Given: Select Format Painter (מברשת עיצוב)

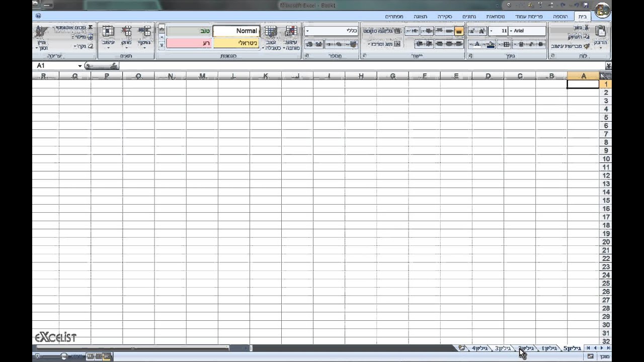Looking at the screenshot, I should click(x=571, y=46).
